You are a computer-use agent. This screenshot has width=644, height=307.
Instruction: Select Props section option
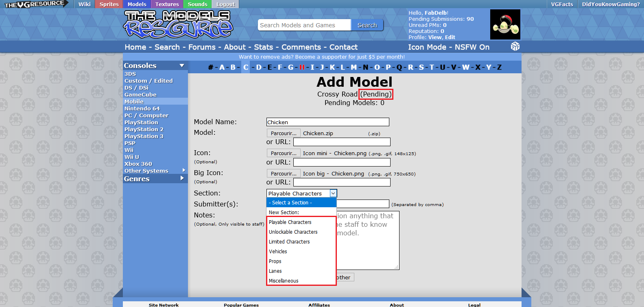coord(301,261)
